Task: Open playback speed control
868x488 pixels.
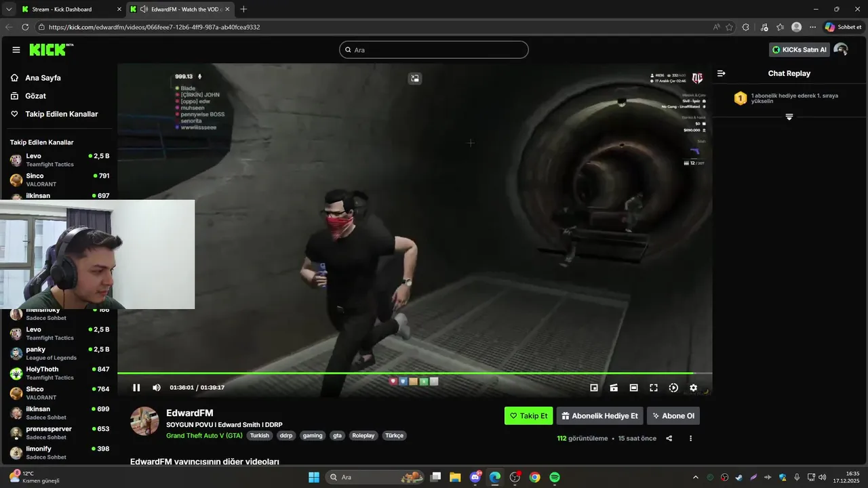Action: 673,388
